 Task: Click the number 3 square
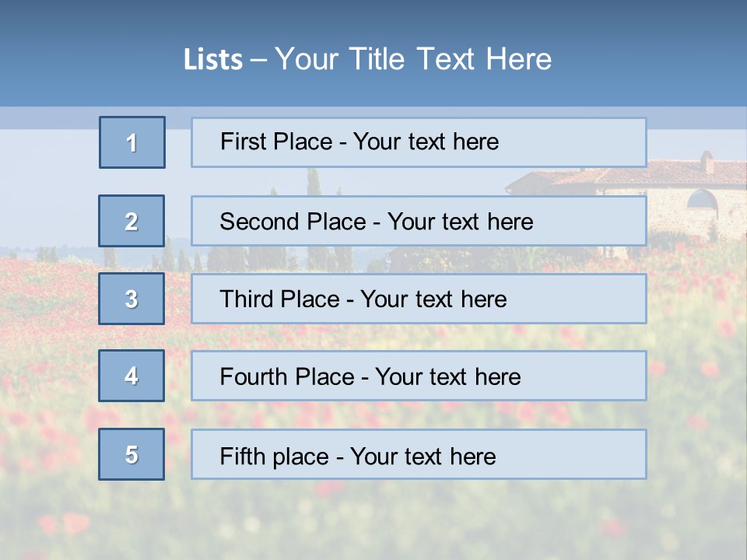tap(132, 299)
